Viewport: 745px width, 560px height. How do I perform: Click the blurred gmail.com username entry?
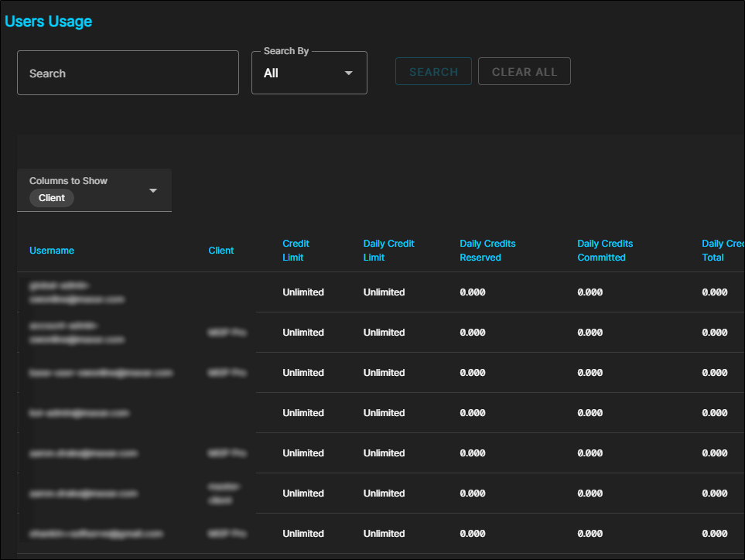pyautogui.click(x=97, y=534)
